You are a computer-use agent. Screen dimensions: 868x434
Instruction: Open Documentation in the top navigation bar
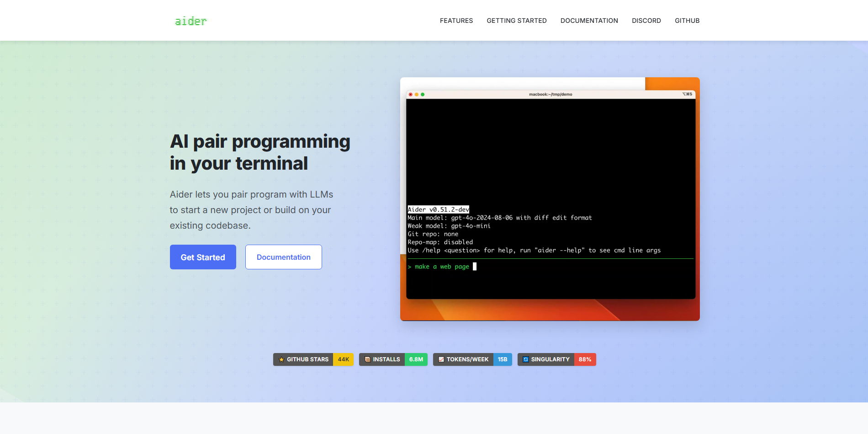pos(589,21)
